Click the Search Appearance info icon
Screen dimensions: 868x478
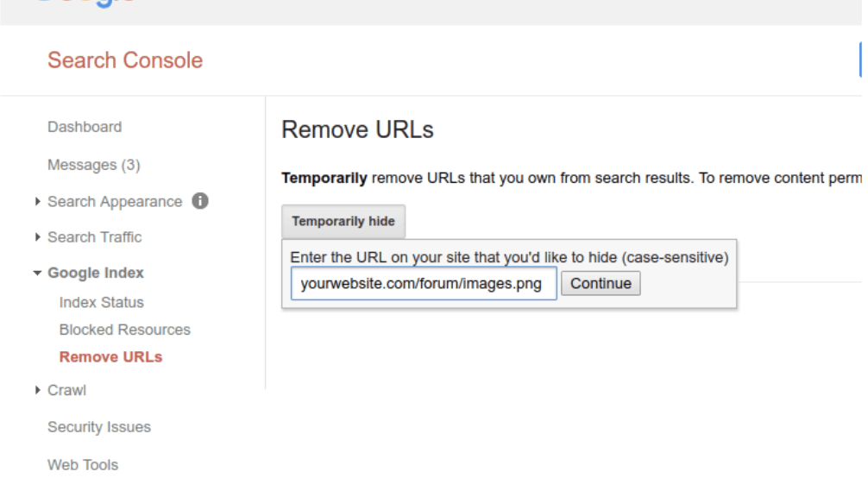(x=200, y=201)
